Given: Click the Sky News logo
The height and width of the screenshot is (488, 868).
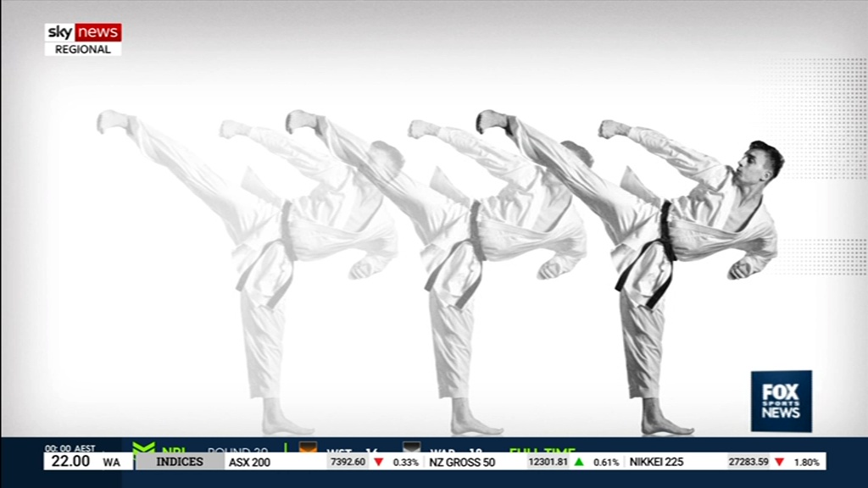Looking at the screenshot, I should (83, 32).
